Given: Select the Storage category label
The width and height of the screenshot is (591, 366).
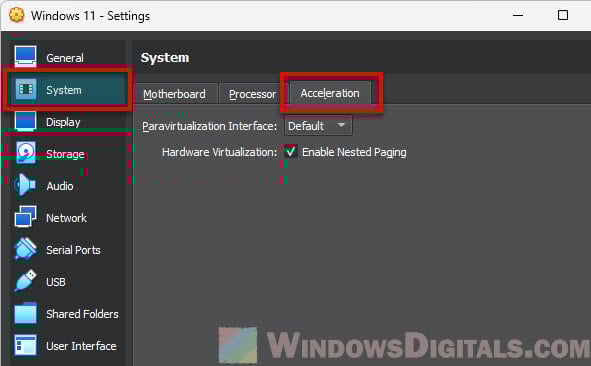Looking at the screenshot, I should pos(65,154).
